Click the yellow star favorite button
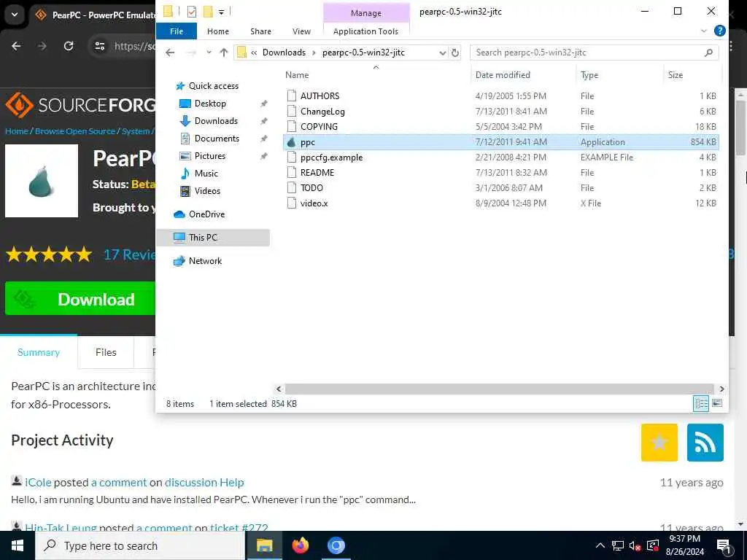This screenshot has height=560, width=747. 659,443
